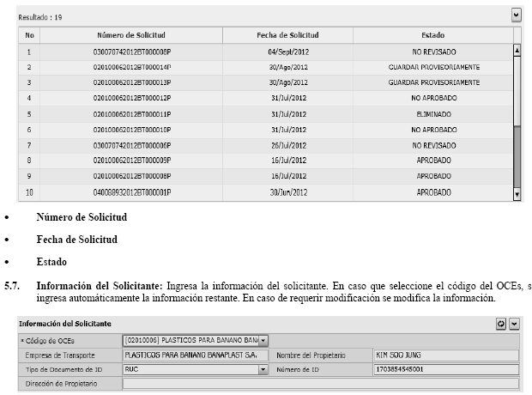Click NO APROBADO status in row 6
532x395 pixels.
pyautogui.click(x=433, y=130)
